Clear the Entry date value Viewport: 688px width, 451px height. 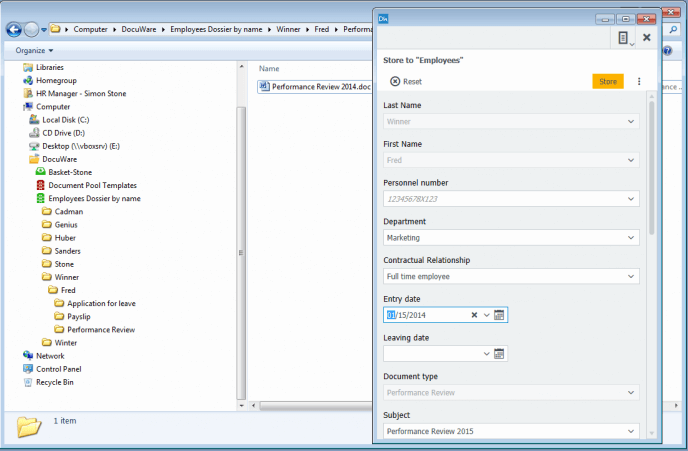pos(474,315)
